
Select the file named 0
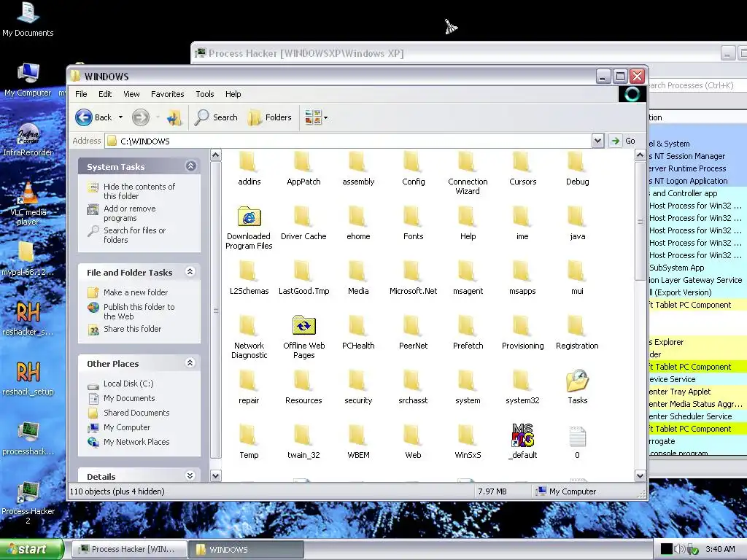(x=578, y=442)
